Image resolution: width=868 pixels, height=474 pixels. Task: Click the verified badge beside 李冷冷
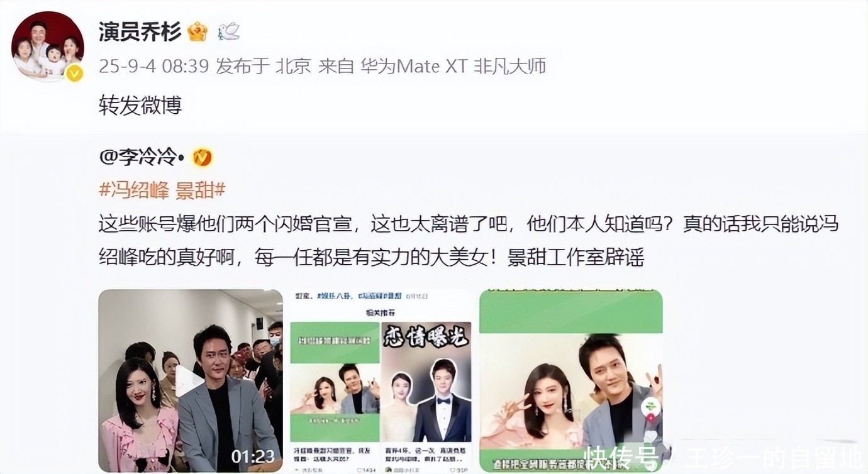pyautogui.click(x=203, y=157)
